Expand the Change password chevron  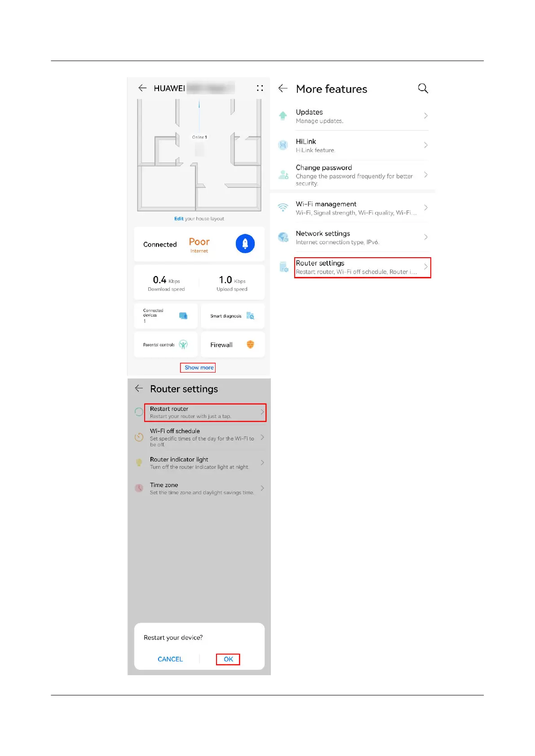[x=425, y=175]
